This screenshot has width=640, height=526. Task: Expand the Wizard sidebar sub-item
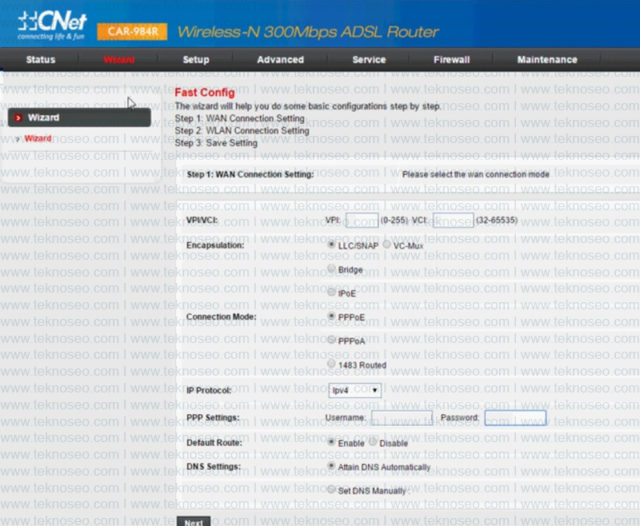click(x=38, y=139)
